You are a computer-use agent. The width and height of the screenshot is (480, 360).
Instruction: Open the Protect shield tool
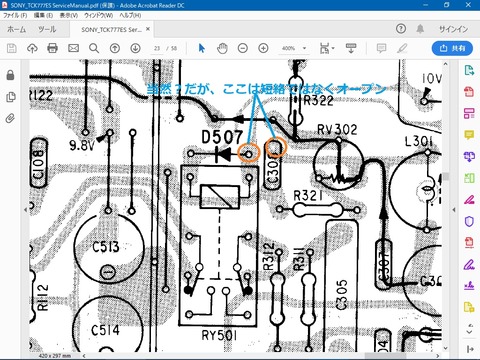(469, 221)
